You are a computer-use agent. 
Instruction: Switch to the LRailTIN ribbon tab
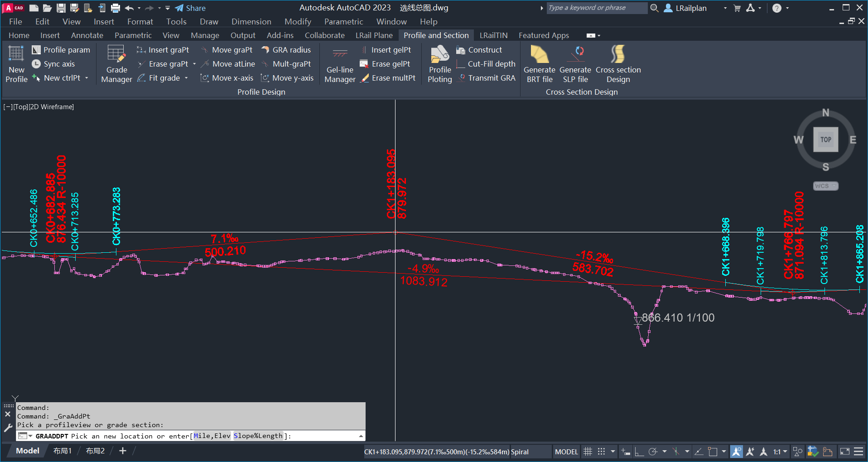tap(494, 35)
